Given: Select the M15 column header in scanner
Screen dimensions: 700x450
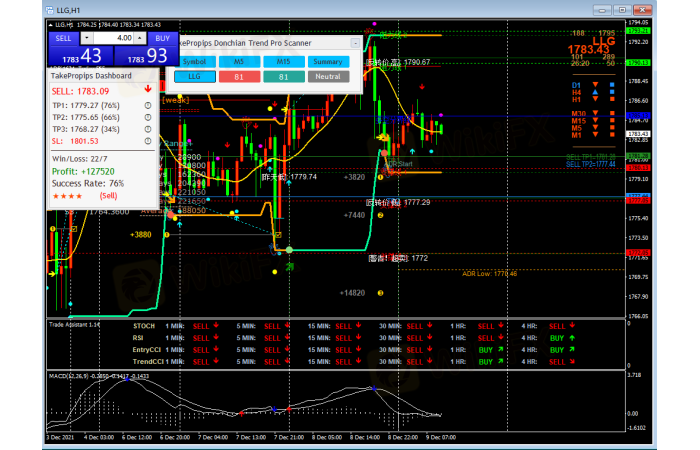Looking at the screenshot, I should 283,61.
